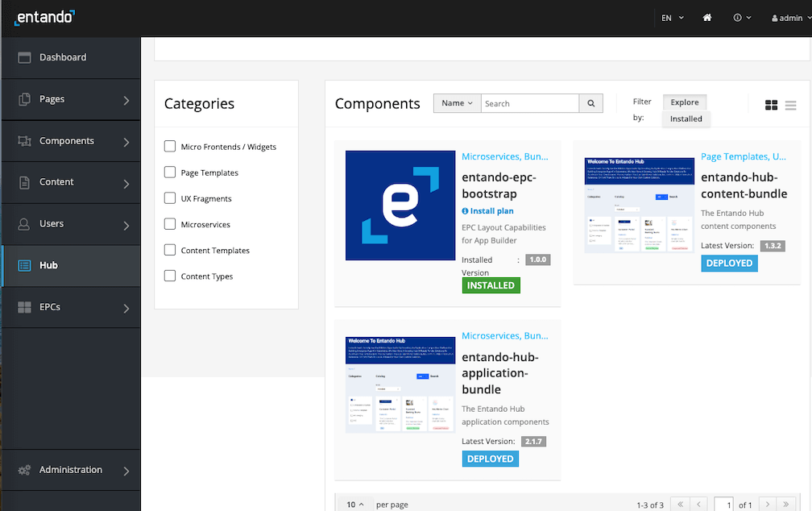Enable the Microservices category filter

tap(170, 224)
